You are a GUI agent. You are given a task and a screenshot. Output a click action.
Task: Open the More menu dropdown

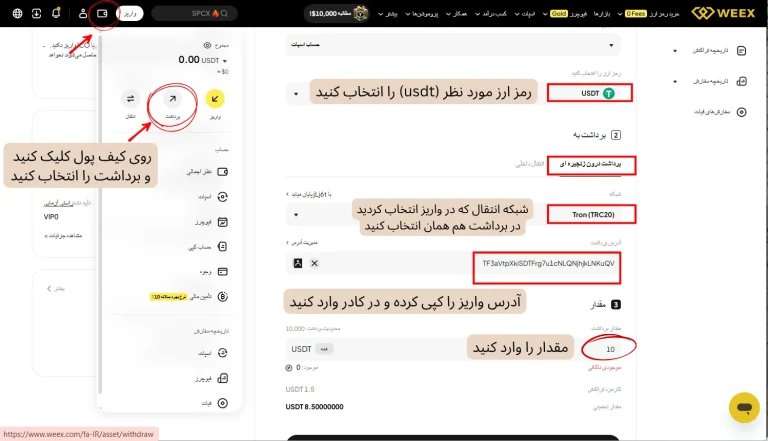tap(388, 14)
